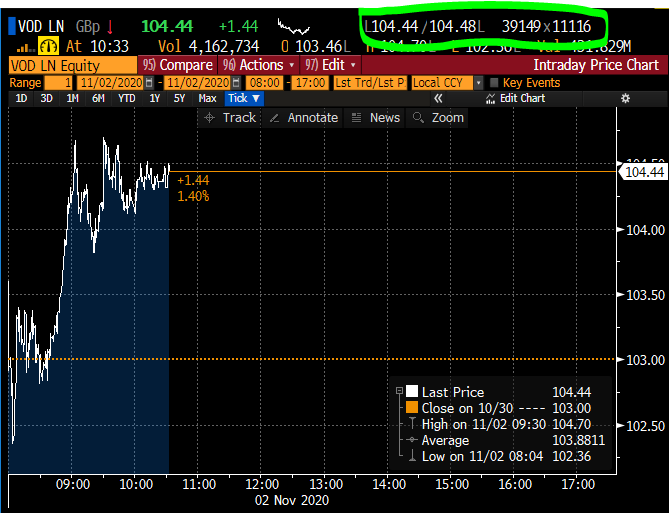Click the Annotate pencil icon

point(274,118)
